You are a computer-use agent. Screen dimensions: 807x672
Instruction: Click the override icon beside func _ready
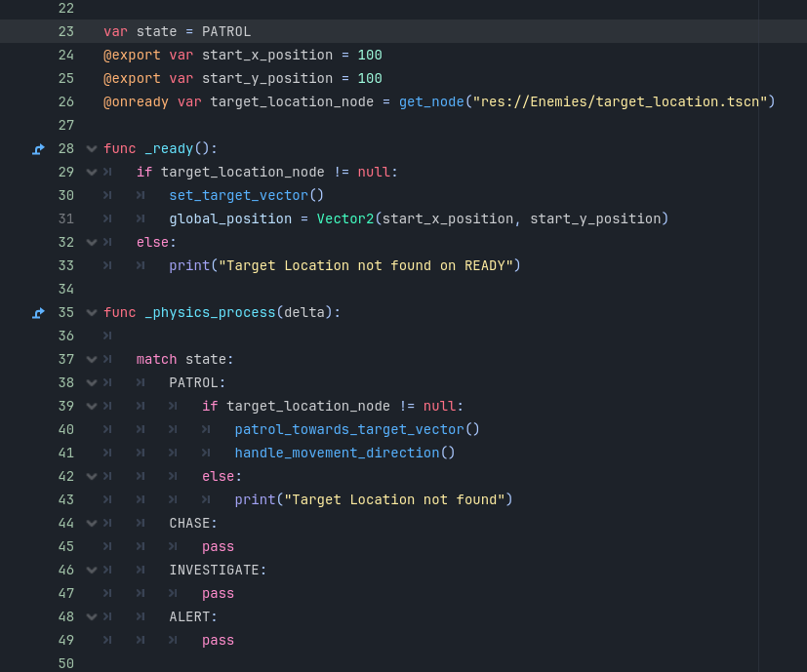click(38, 149)
